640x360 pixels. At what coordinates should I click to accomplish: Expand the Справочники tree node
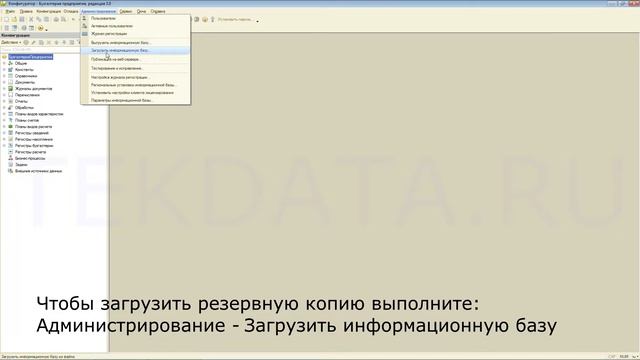tap(4, 76)
